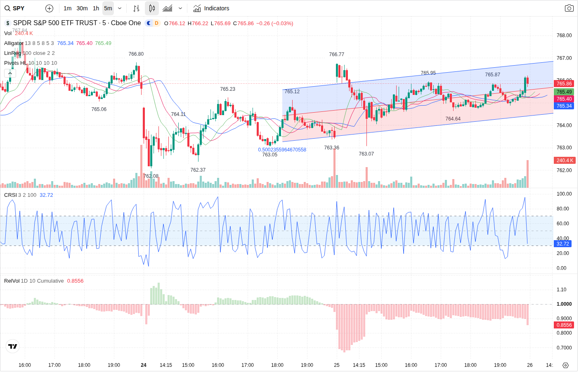This screenshot has height=392, width=586.
Task: Click the green 765.49 price label
Action: [564, 92]
